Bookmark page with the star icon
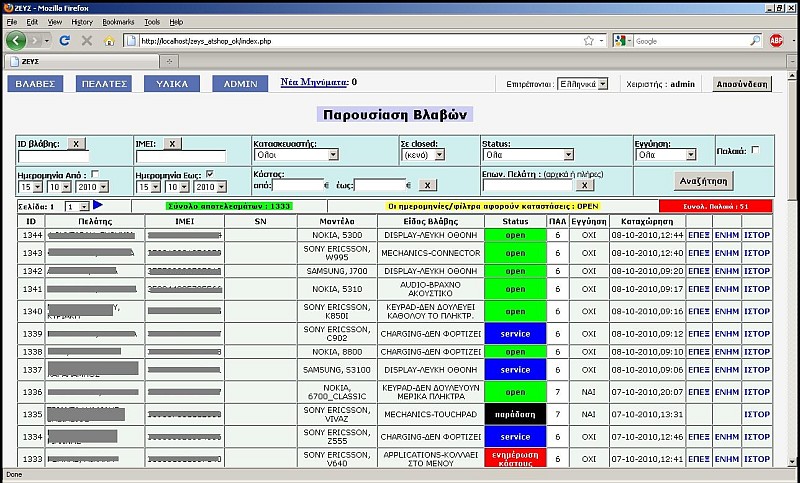This screenshot has height=483, width=800. coord(588,41)
